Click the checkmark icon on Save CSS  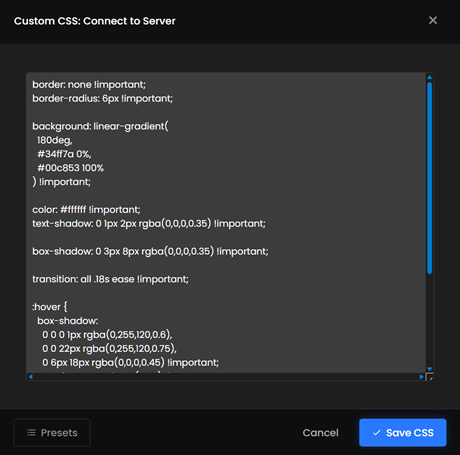tap(377, 433)
